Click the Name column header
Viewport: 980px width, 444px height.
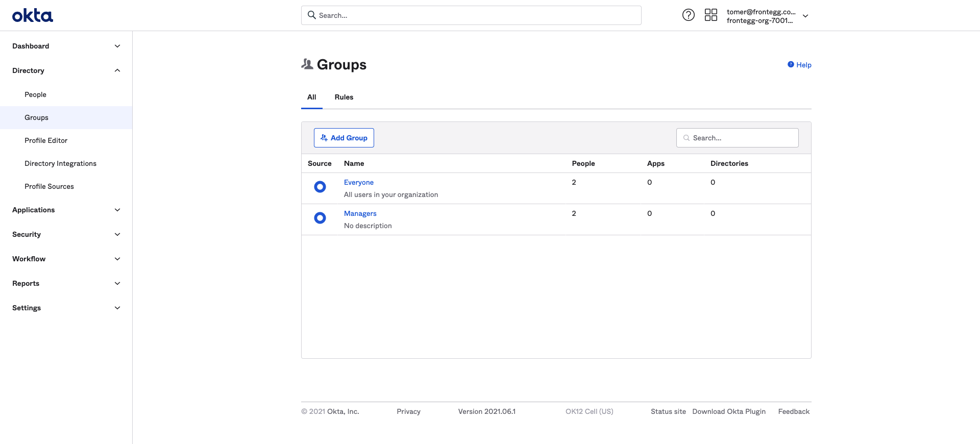click(x=354, y=163)
